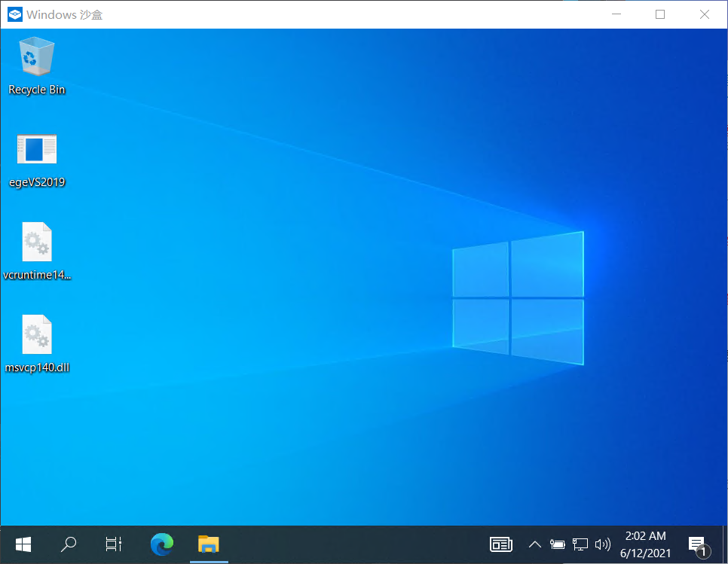Image resolution: width=728 pixels, height=564 pixels.
Task: Open News and interests taskbar widget
Action: [x=501, y=544]
